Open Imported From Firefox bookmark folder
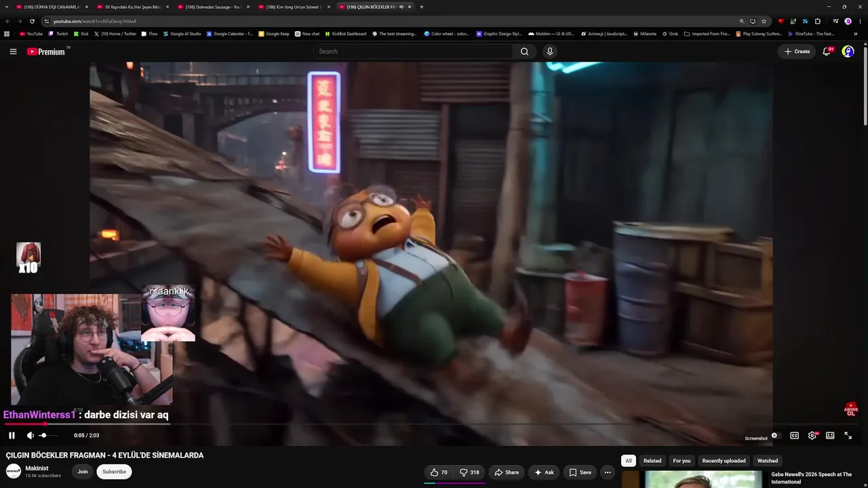The height and width of the screenshot is (488, 868). (707, 34)
